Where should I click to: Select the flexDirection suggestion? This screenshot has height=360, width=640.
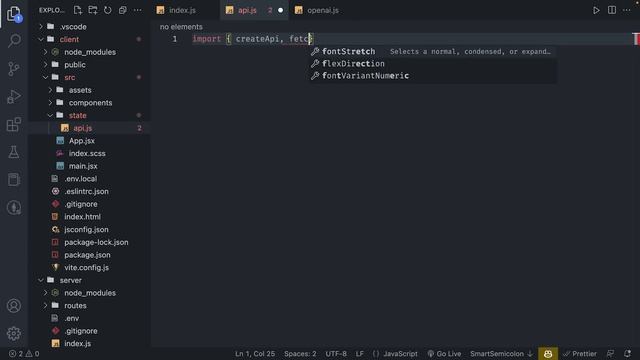coord(433,64)
